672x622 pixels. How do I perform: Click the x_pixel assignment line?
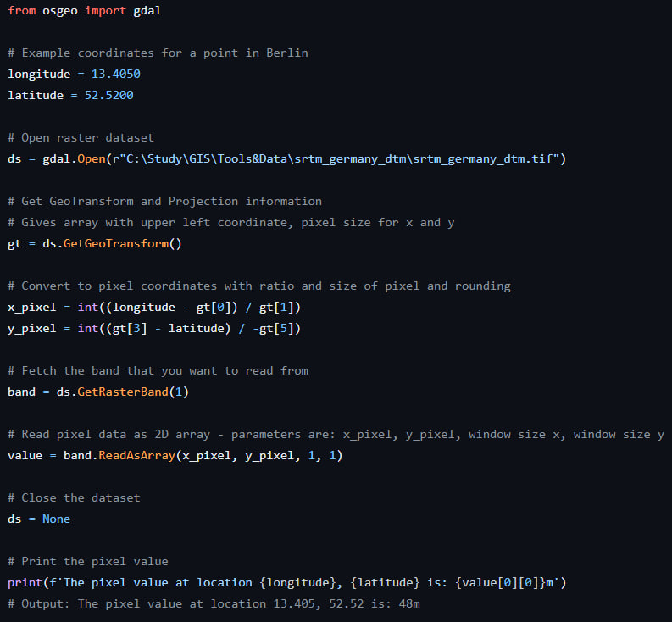click(154, 308)
